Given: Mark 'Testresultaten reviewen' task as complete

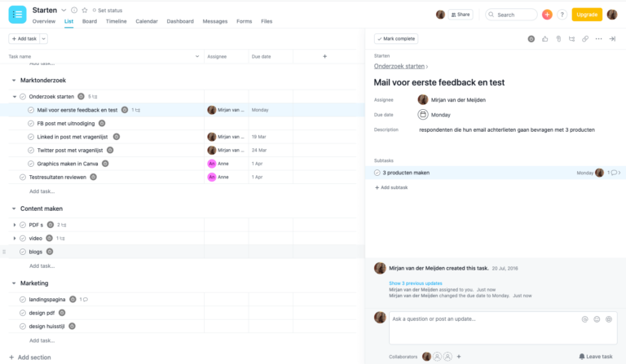Looking at the screenshot, I should tap(23, 177).
